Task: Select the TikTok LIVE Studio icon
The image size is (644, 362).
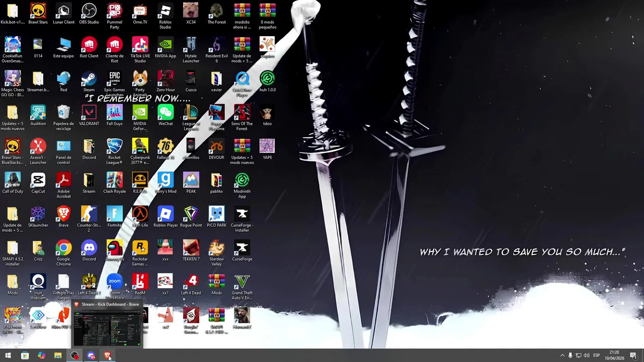Action: (x=140, y=50)
